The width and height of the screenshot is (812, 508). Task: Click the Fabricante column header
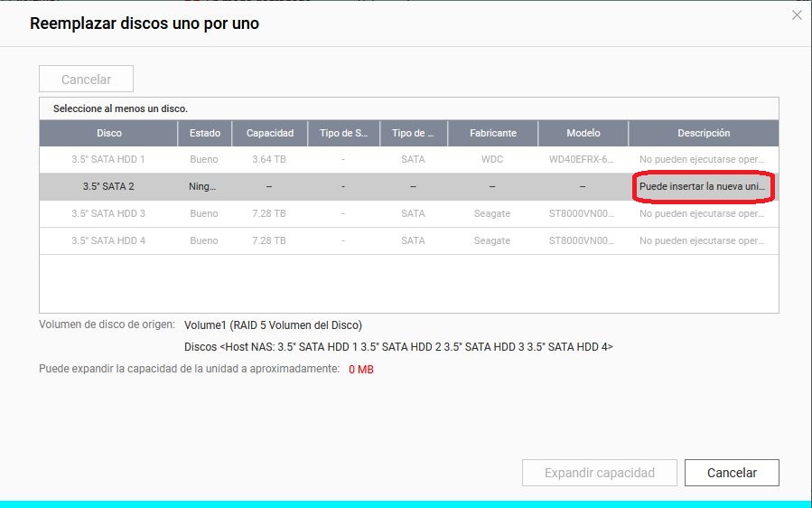493,133
